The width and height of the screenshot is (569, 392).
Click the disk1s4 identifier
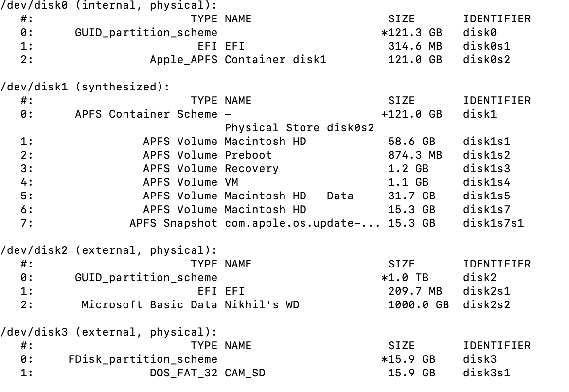point(486,182)
